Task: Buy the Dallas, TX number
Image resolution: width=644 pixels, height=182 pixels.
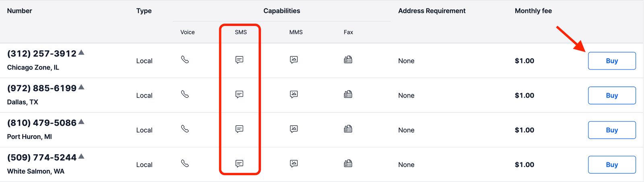Action: point(612,95)
